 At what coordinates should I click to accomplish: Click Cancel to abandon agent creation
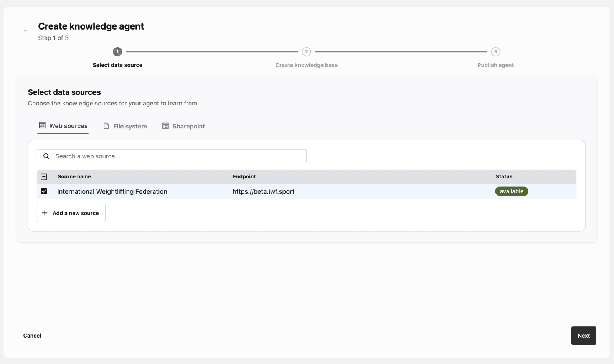[x=32, y=335]
